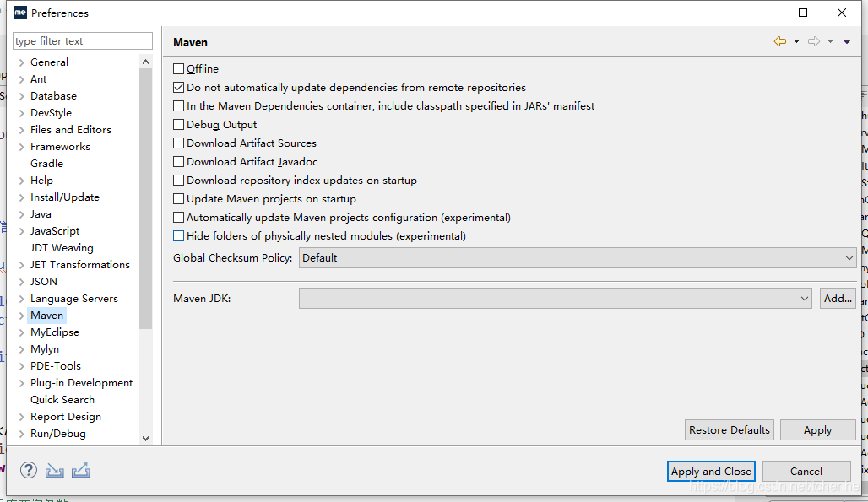This screenshot has width=868, height=502.
Task: Uncheck Do not automatically update dependencies
Action: pyautogui.click(x=178, y=88)
